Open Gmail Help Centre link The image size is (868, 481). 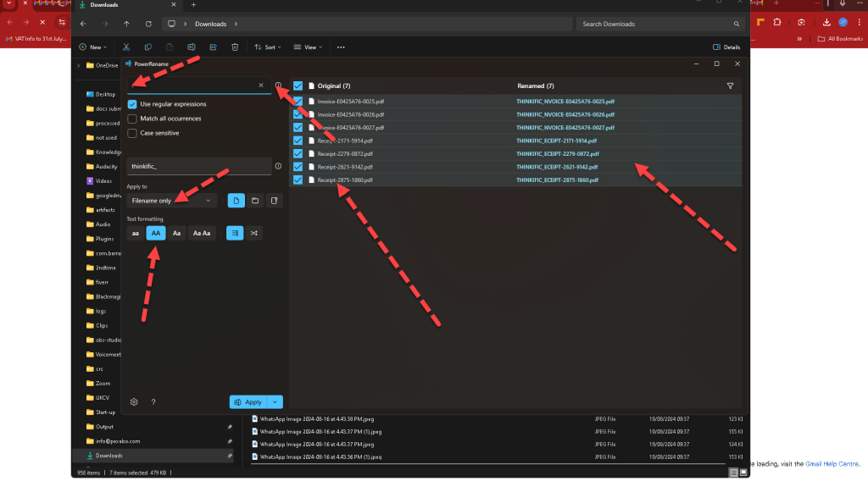click(x=832, y=464)
